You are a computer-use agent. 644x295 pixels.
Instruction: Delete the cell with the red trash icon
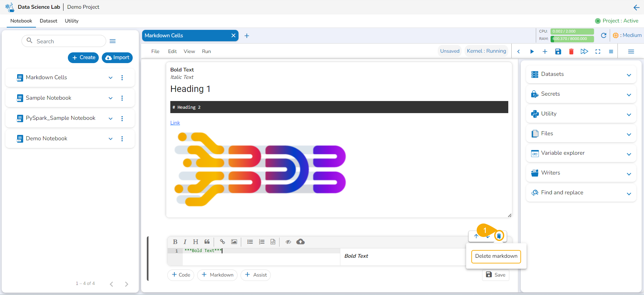[571, 51]
